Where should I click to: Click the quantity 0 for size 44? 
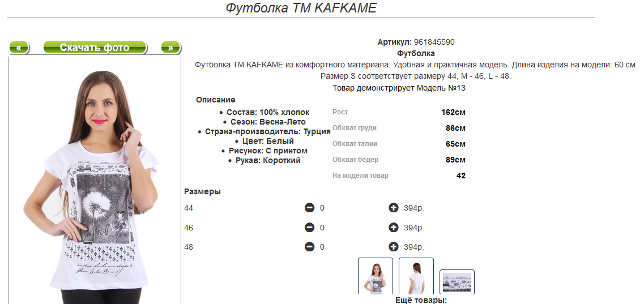tap(322, 208)
